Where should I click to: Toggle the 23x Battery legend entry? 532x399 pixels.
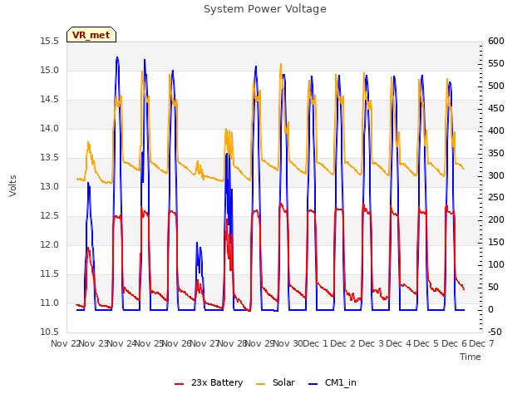coord(209,382)
